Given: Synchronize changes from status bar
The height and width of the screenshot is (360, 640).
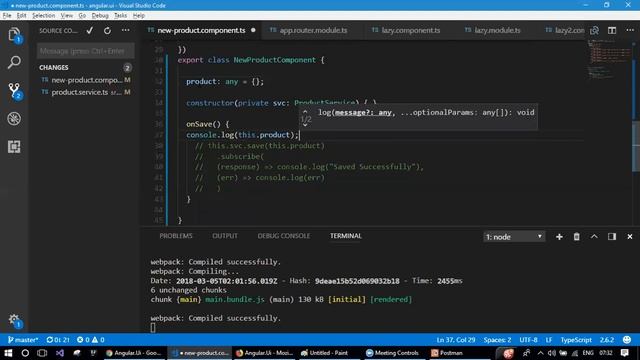Looking at the screenshot, I should (58, 340).
